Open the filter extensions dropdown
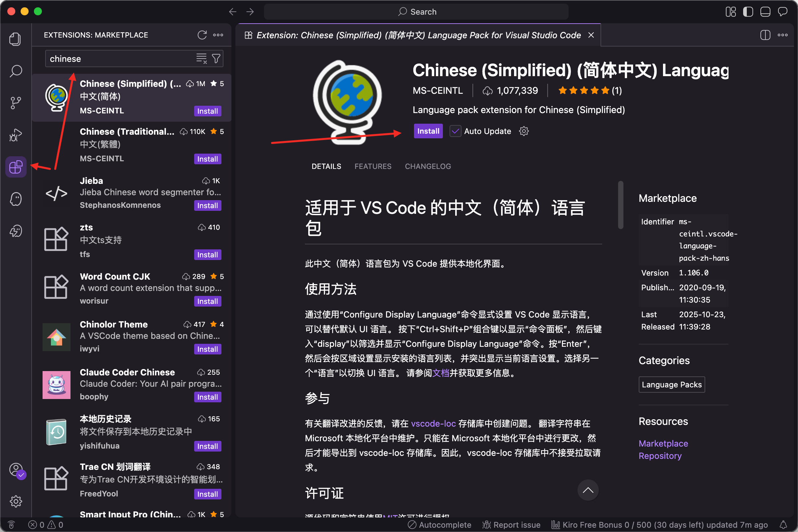Viewport: 798px width, 532px height. tap(216, 59)
